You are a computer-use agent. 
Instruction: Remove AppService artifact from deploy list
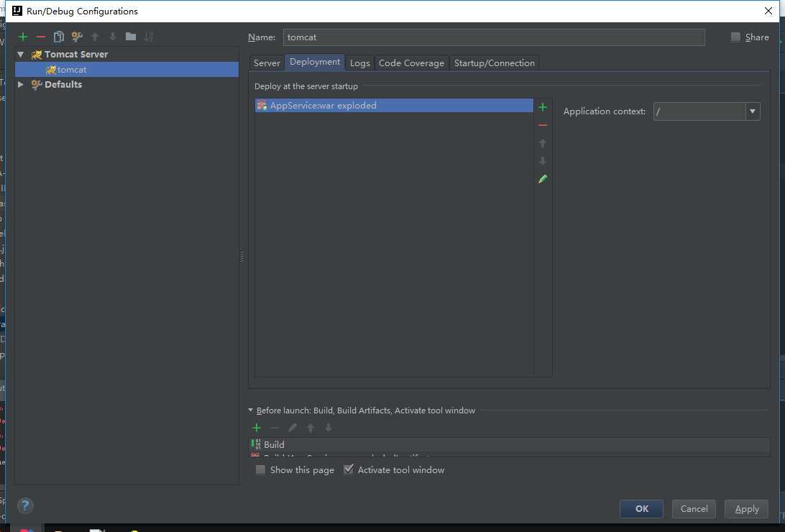pyautogui.click(x=543, y=125)
